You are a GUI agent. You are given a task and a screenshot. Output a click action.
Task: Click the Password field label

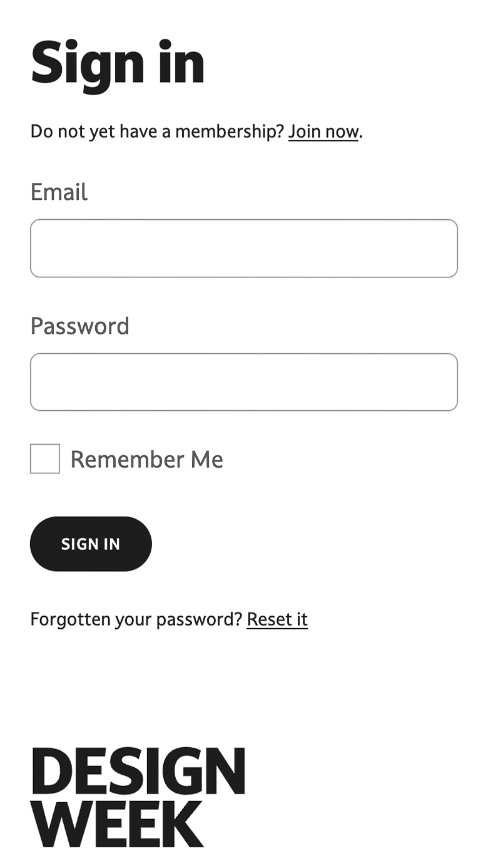(79, 326)
